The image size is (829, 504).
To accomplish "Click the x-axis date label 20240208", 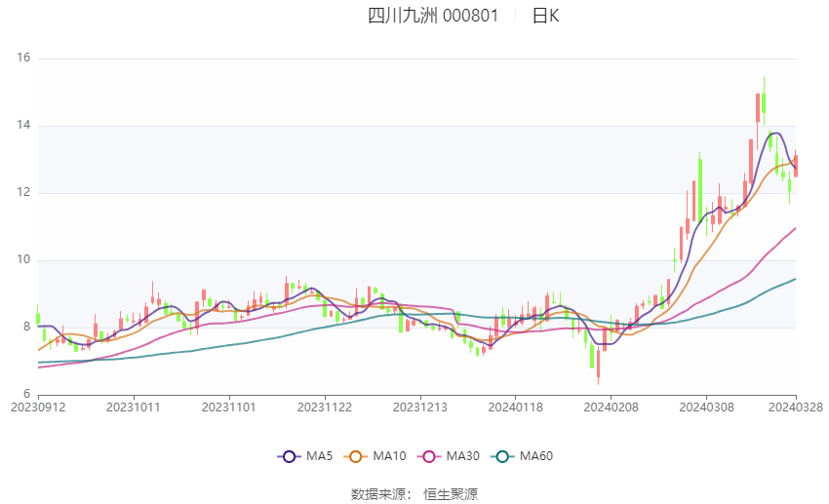I will pos(612,407).
